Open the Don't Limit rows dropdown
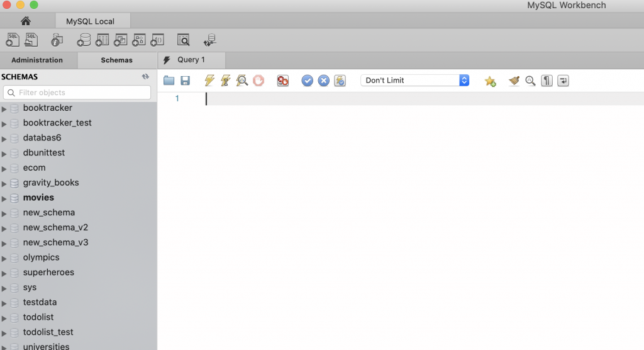Image resolution: width=644 pixels, height=350 pixels. [x=415, y=81]
